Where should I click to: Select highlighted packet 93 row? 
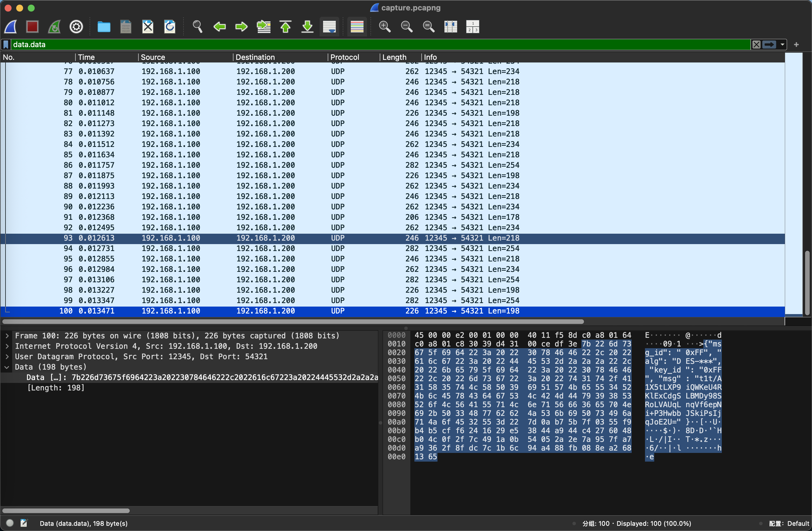coord(392,238)
